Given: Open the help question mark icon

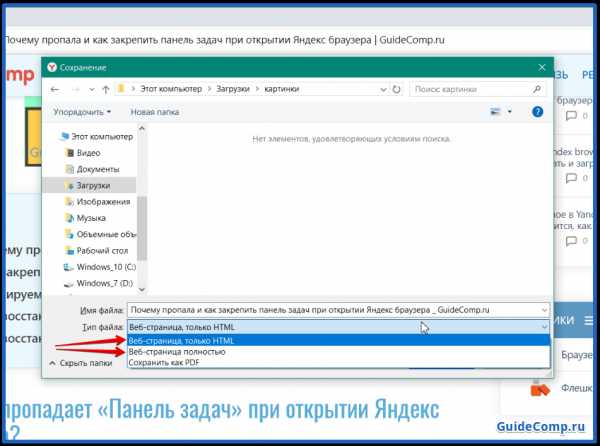Looking at the screenshot, I should click(538, 112).
